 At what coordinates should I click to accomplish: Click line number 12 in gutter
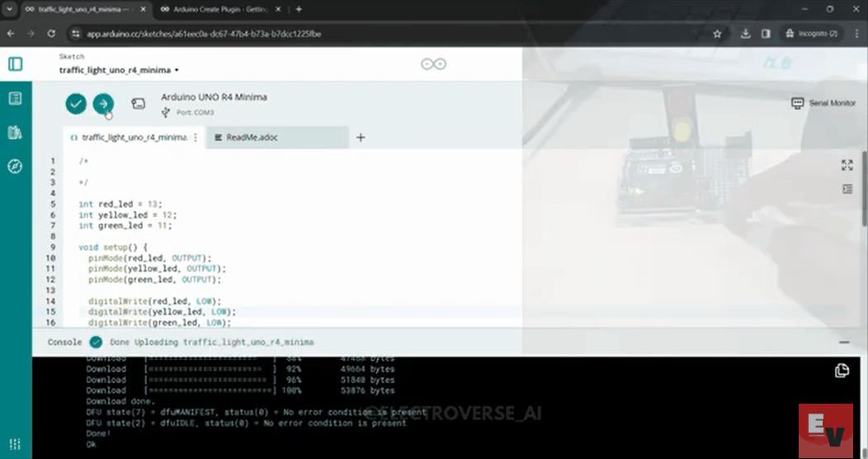tap(50, 280)
